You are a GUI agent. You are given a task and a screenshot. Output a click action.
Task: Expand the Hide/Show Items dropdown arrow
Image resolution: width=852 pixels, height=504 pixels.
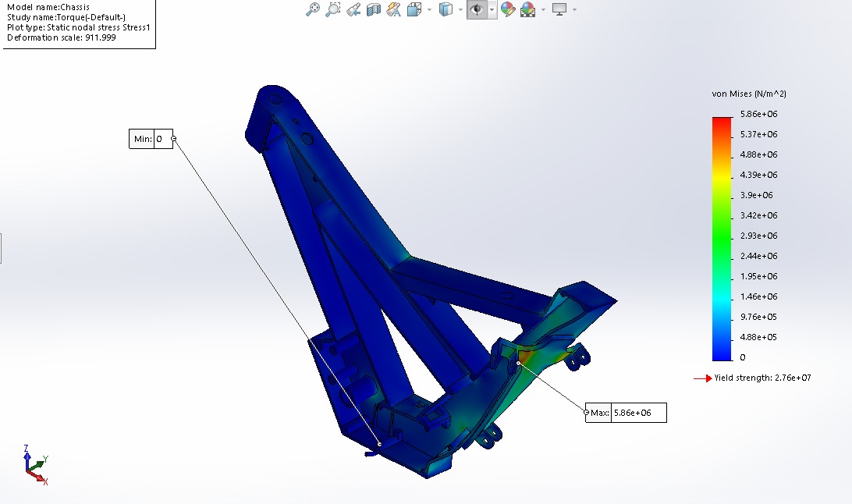[492, 10]
